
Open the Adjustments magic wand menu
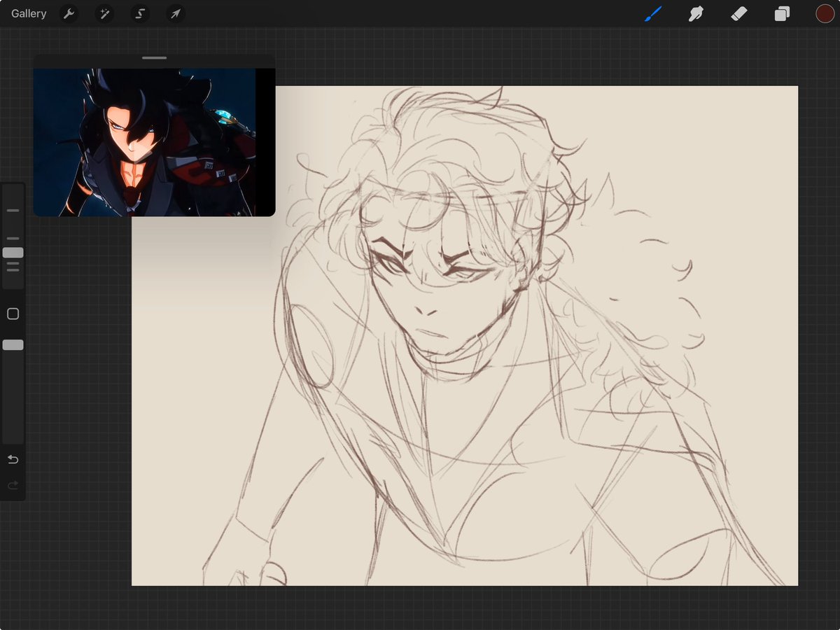tap(104, 13)
